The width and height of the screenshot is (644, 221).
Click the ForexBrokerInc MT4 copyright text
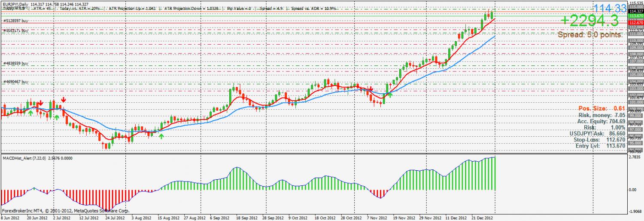click(66, 211)
